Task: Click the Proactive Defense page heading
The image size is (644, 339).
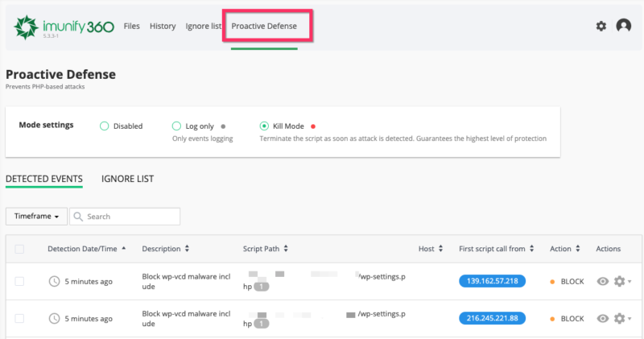Action: click(60, 74)
